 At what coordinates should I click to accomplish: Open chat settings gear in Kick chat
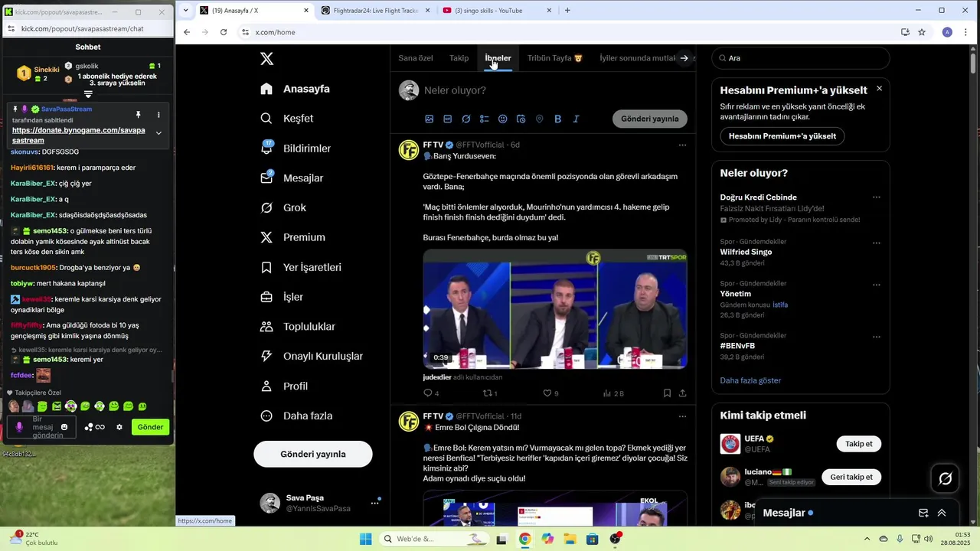pos(119,427)
